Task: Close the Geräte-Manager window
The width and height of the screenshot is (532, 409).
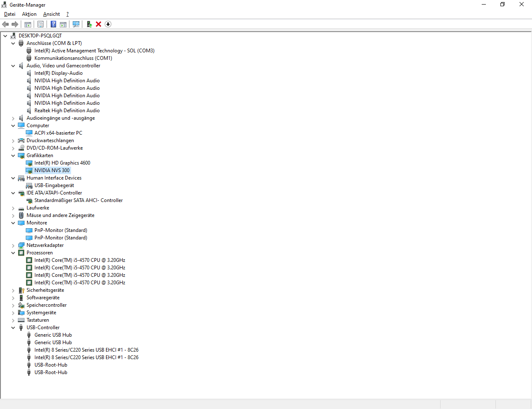Action: tap(522, 5)
